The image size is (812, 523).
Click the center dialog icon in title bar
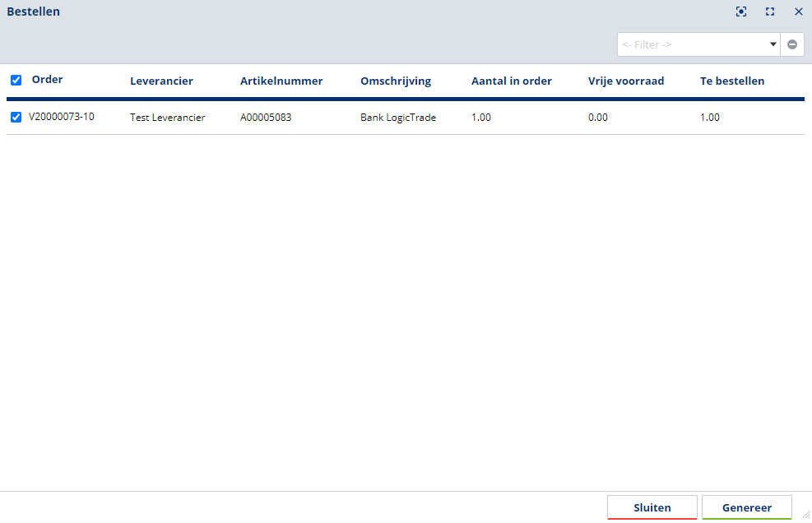click(741, 12)
